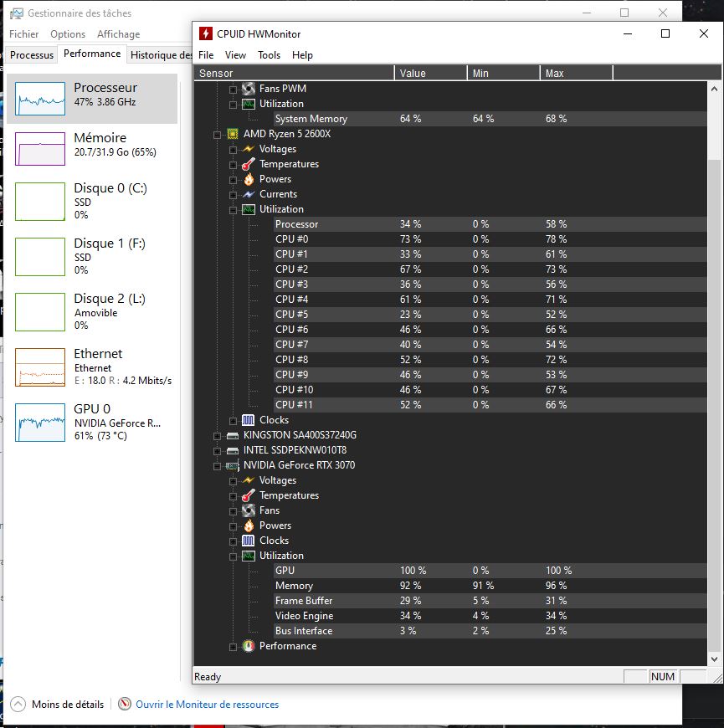Viewport: 724px width, 728px height.
Task: Expand the INTEL SSDPEKNW010T8 drive node
Action: 218,450
